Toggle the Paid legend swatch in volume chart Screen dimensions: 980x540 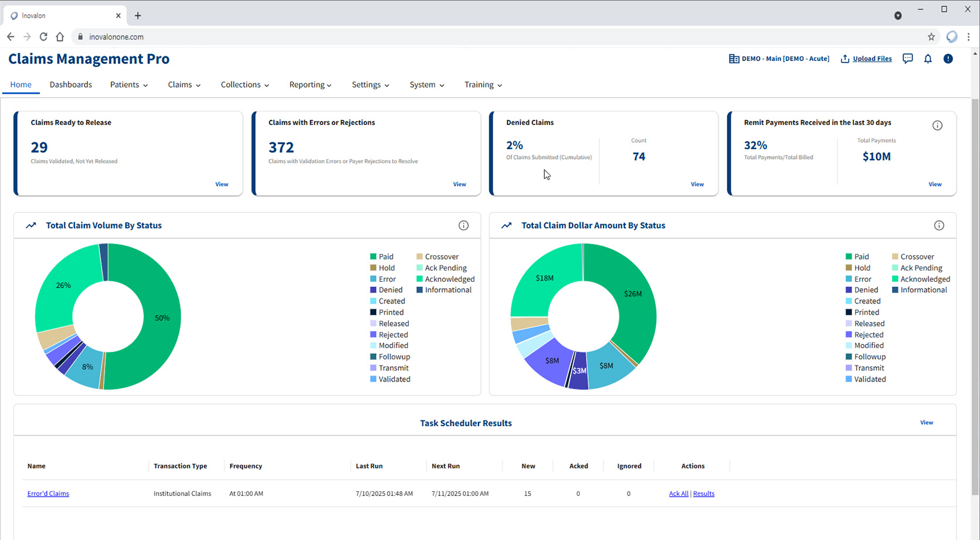click(x=373, y=256)
